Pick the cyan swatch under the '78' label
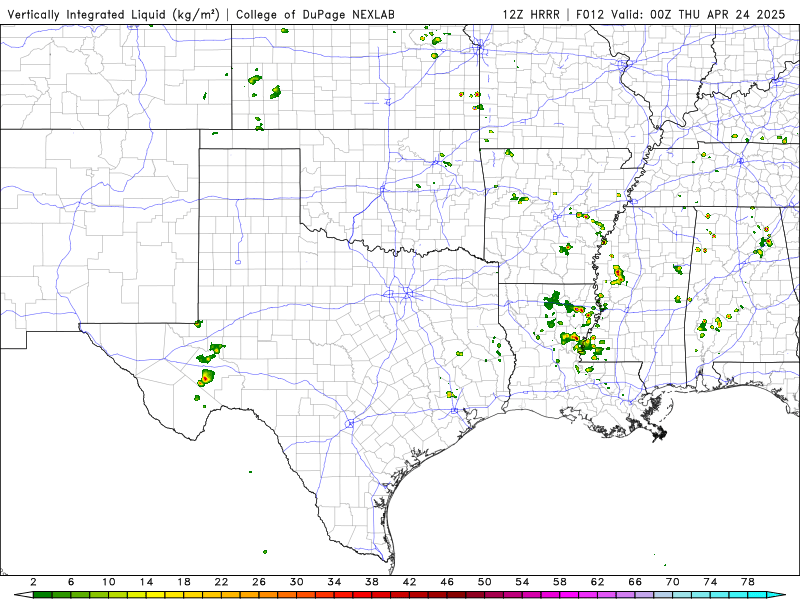Viewport: 800px width, 600px height. (x=757, y=595)
